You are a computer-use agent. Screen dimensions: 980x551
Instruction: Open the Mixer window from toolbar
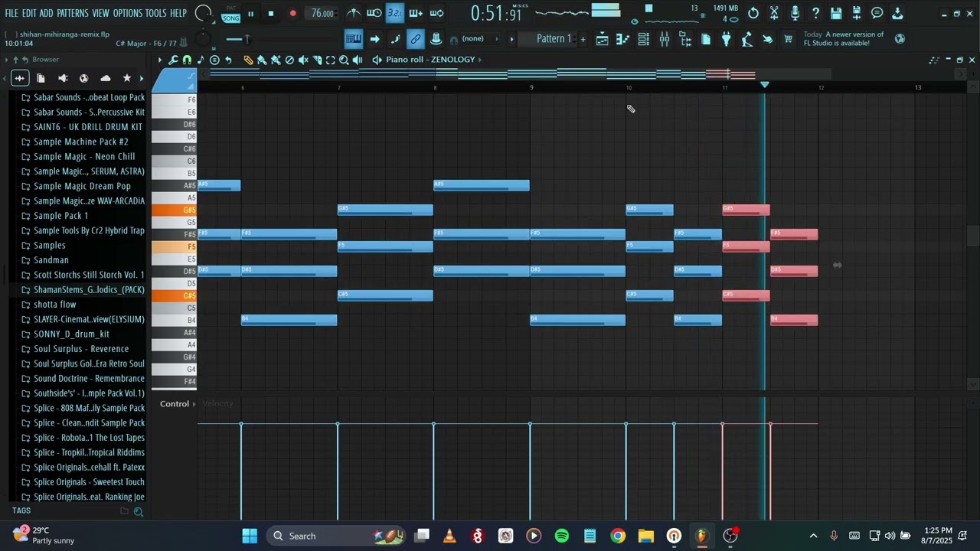(x=665, y=39)
